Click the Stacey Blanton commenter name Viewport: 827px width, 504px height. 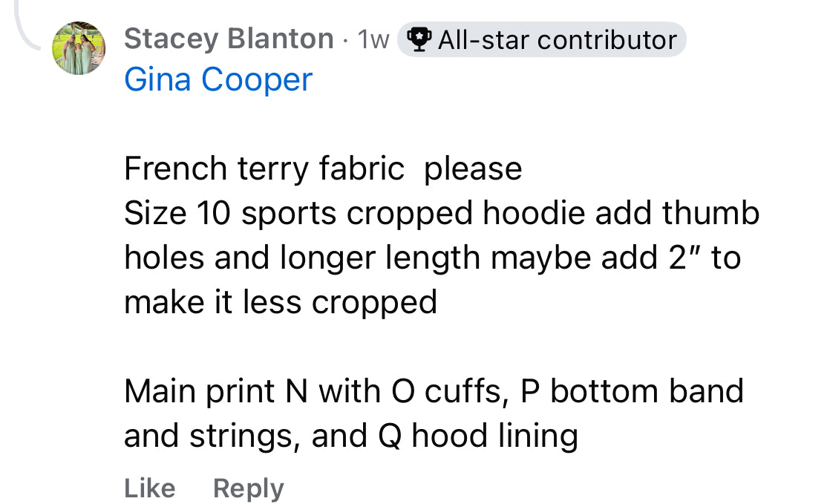[x=229, y=39]
